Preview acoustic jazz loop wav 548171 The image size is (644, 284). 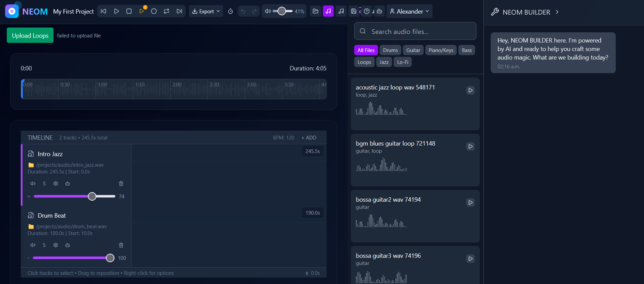(x=470, y=90)
